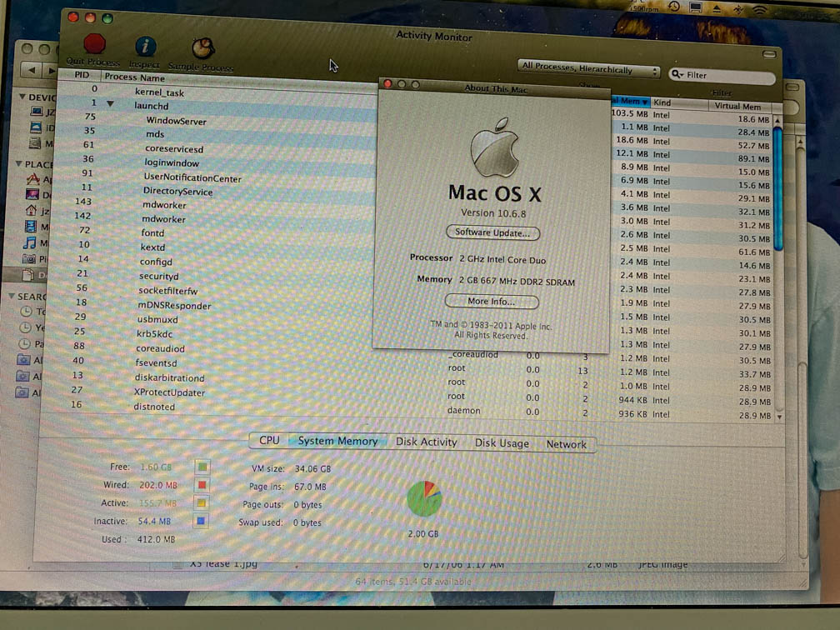Click the display icon in menu bar
This screenshot has height=630, width=840.
pos(695,7)
